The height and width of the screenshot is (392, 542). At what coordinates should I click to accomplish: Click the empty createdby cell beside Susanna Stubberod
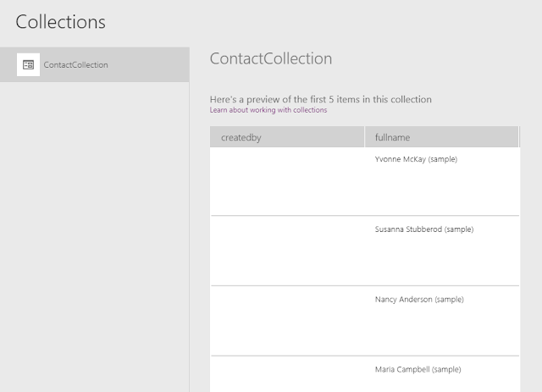point(287,251)
